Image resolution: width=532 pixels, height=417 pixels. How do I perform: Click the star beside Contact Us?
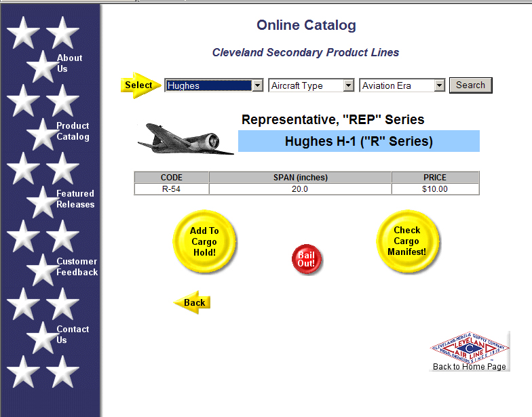click(x=41, y=337)
